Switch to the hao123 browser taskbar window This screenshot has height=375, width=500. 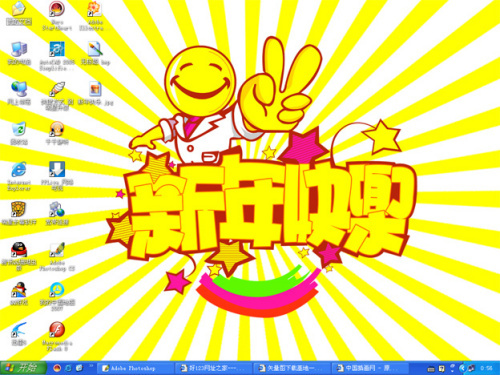pyautogui.click(x=212, y=368)
